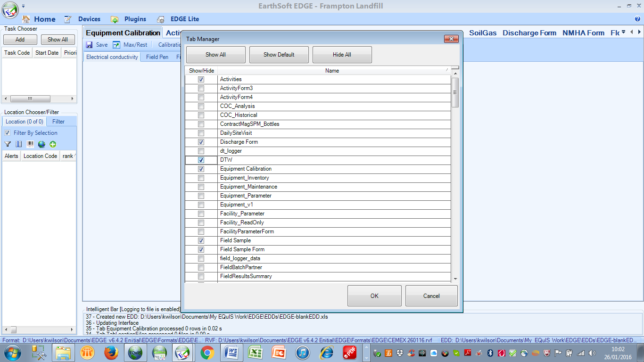
Task: Open Internet Explorer from the taskbar
Action: pyautogui.click(x=327, y=353)
